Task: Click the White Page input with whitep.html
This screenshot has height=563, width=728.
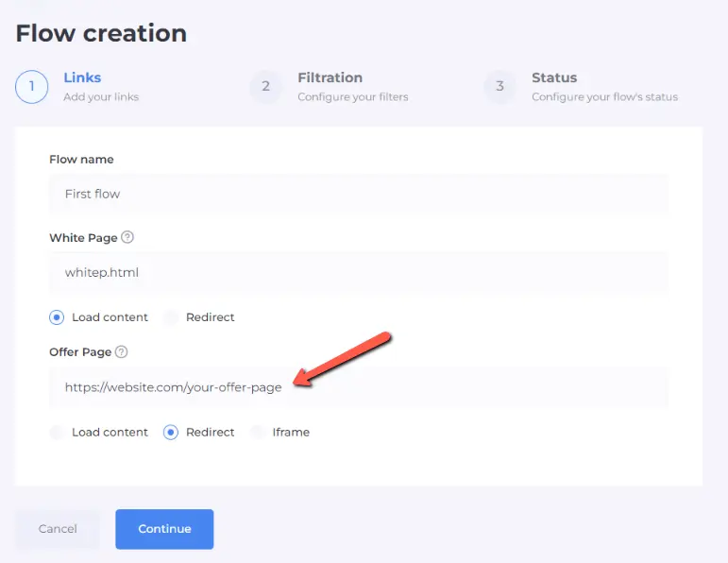Action: (x=358, y=272)
